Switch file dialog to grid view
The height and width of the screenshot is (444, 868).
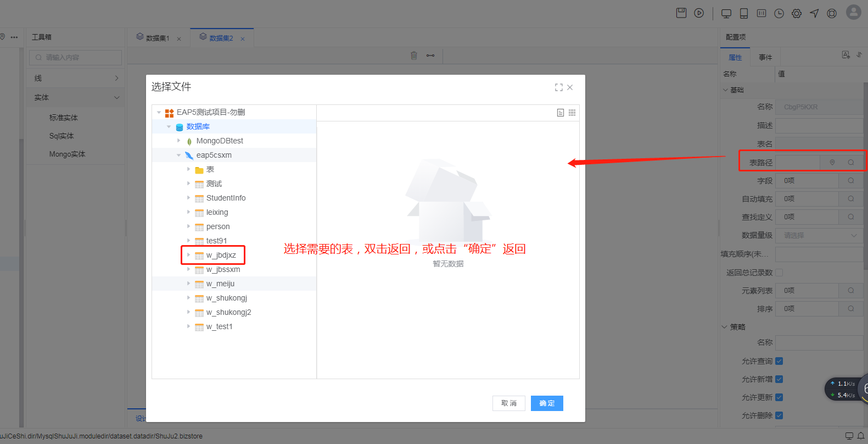(572, 113)
